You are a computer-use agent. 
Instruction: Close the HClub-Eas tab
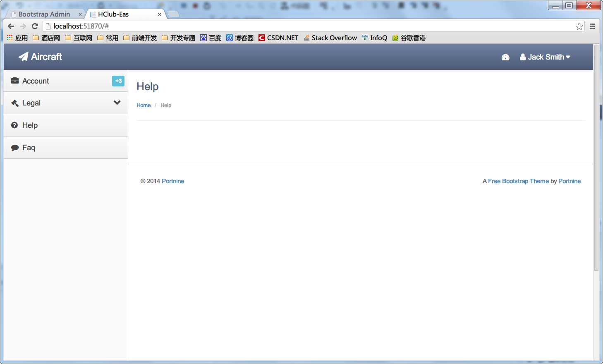(x=159, y=14)
